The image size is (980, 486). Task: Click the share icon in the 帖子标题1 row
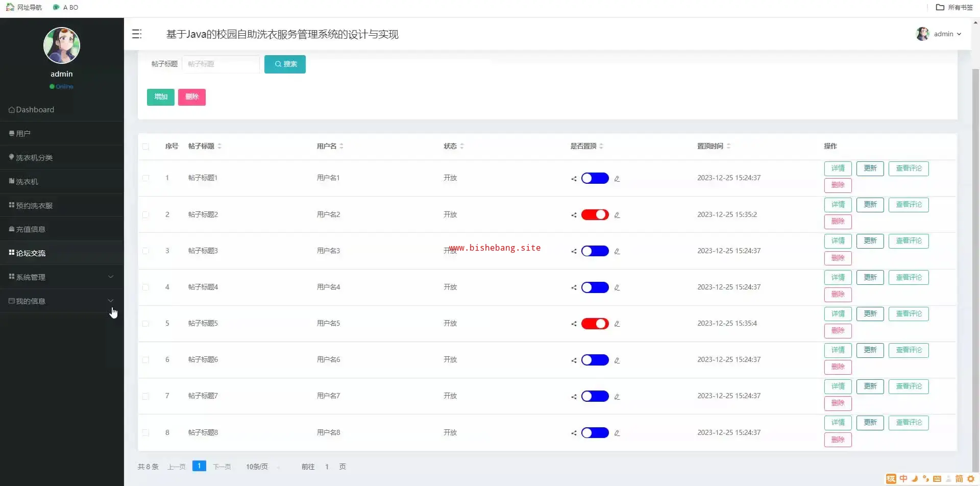pyautogui.click(x=574, y=179)
